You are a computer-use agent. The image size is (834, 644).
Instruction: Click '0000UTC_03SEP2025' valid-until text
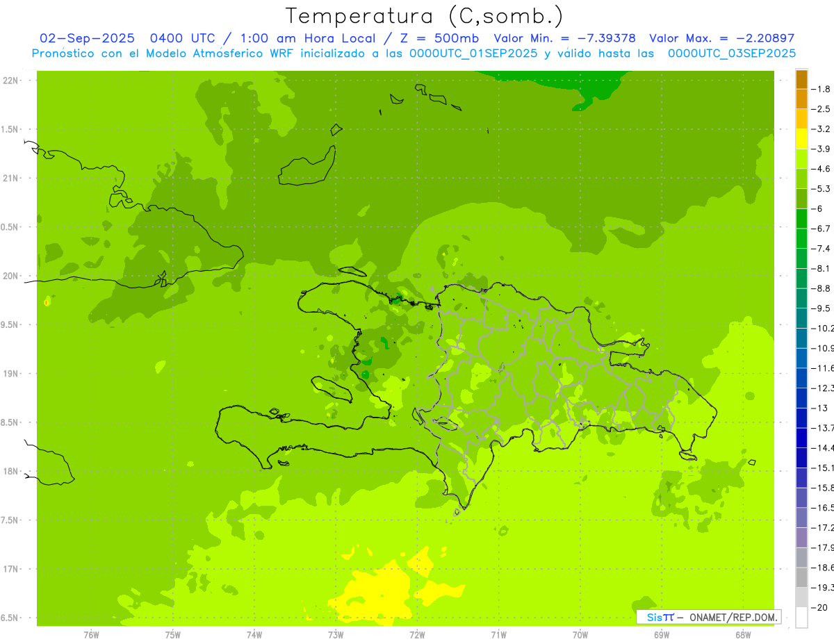pyautogui.click(x=732, y=53)
